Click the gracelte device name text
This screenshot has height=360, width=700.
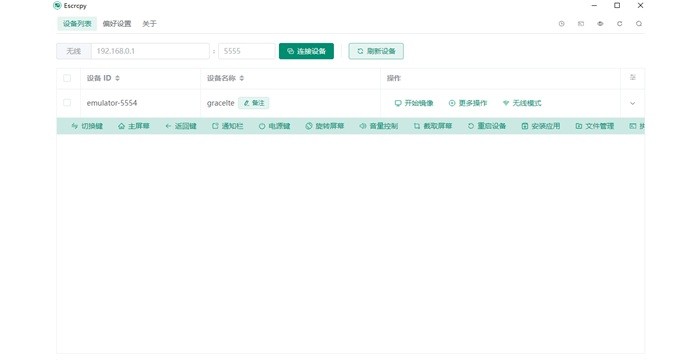click(221, 103)
